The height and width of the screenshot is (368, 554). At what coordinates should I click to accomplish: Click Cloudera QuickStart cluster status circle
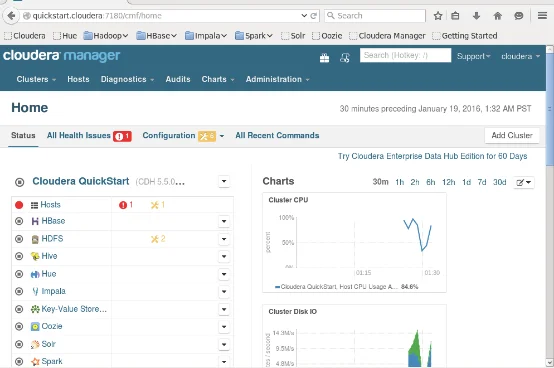pos(19,182)
